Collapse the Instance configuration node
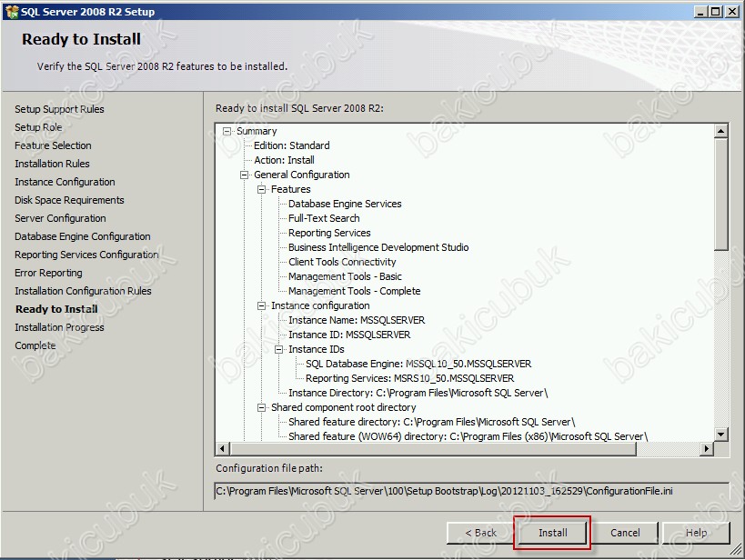 261,305
